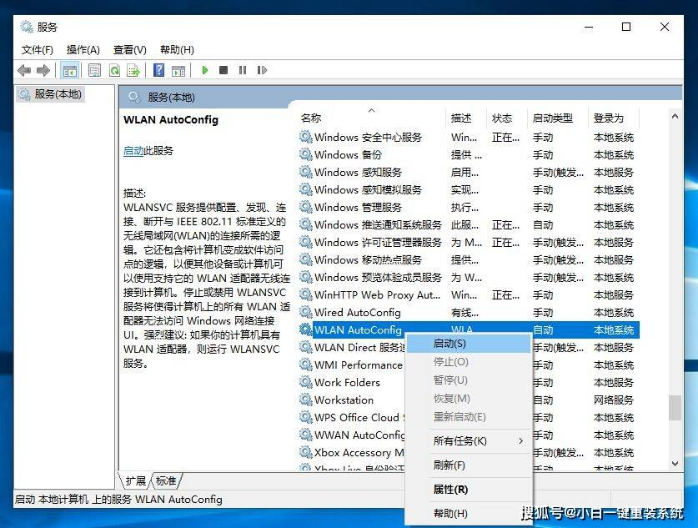The height and width of the screenshot is (528, 698).
Task: Choose 刷新(F) in the context menu
Action: pos(469,465)
